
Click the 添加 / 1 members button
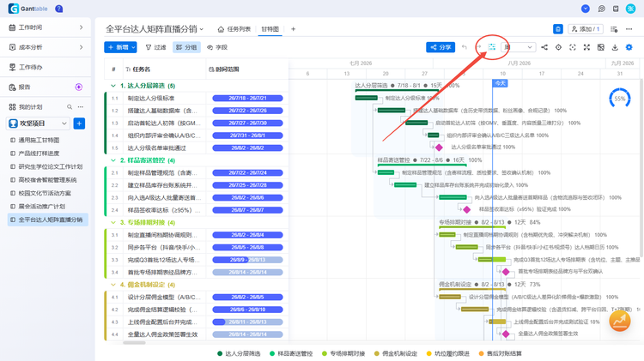click(586, 29)
